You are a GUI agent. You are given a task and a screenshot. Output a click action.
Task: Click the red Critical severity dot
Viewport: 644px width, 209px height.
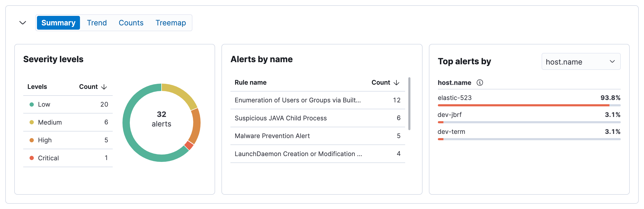pyautogui.click(x=32, y=158)
